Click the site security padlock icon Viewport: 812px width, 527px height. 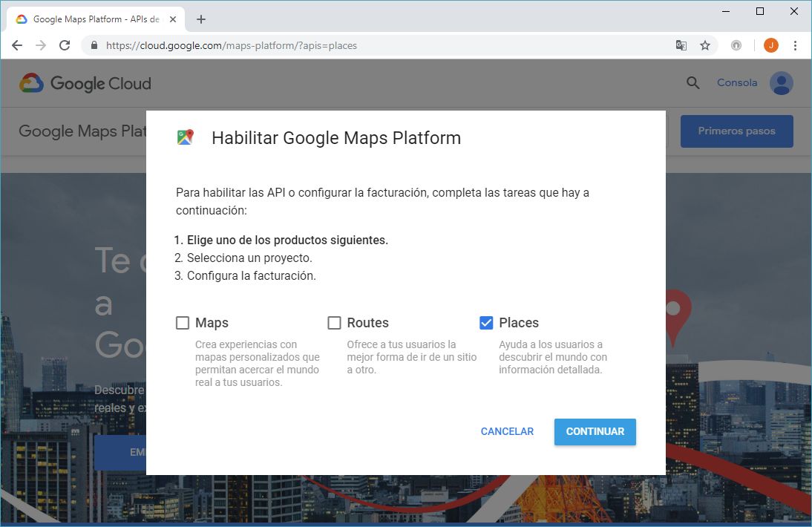coord(94,45)
